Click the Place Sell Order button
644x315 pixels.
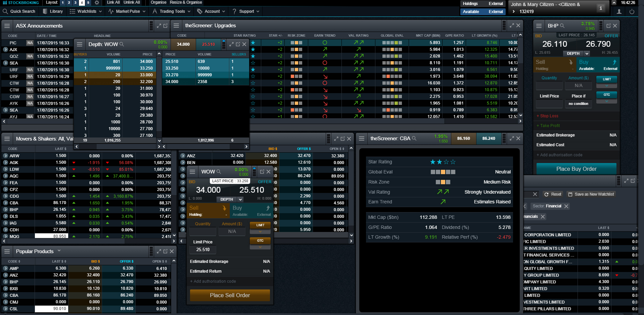point(230,295)
